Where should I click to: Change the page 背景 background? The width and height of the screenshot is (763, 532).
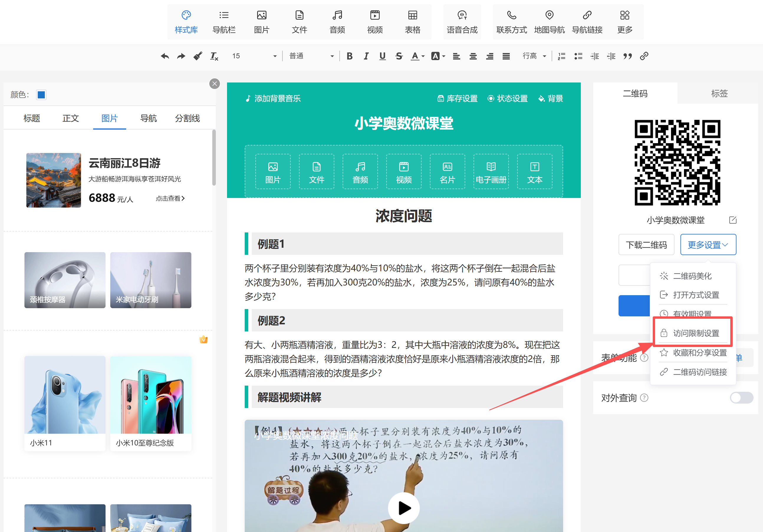pos(550,99)
